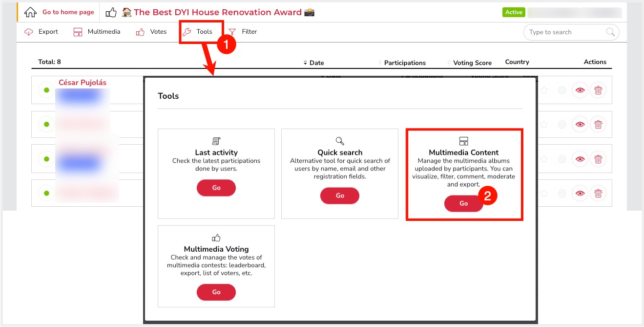View César Pujolás with the eye icon
Image resolution: width=644 pixels, height=327 pixels.
coord(580,90)
